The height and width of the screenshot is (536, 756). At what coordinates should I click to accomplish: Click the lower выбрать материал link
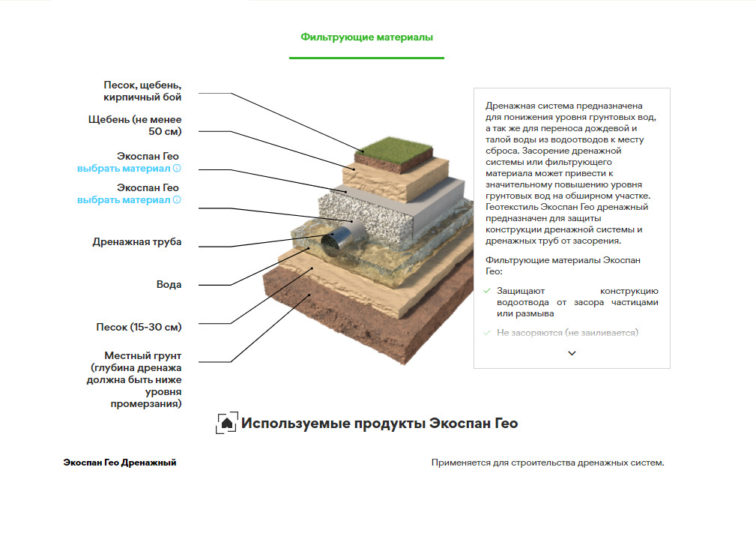point(124,200)
